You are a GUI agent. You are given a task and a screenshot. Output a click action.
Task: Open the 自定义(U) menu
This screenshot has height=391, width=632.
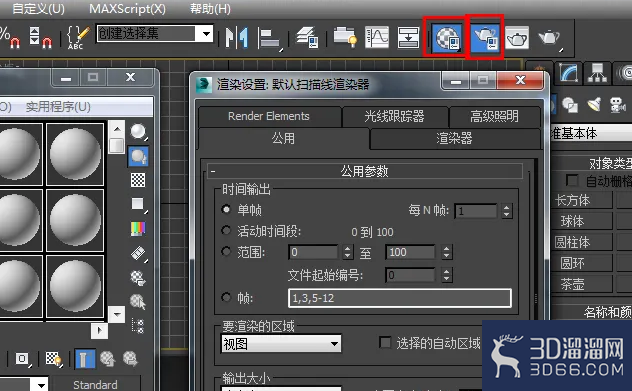pyautogui.click(x=38, y=9)
